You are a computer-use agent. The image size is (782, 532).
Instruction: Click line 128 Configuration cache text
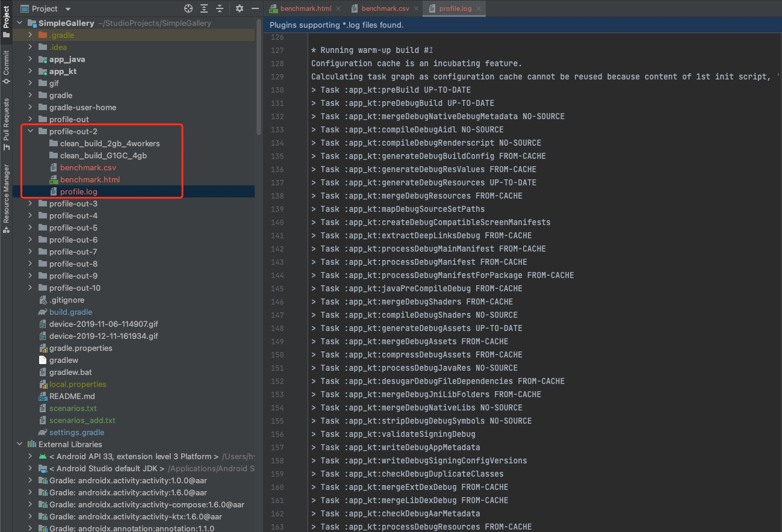[417, 63]
